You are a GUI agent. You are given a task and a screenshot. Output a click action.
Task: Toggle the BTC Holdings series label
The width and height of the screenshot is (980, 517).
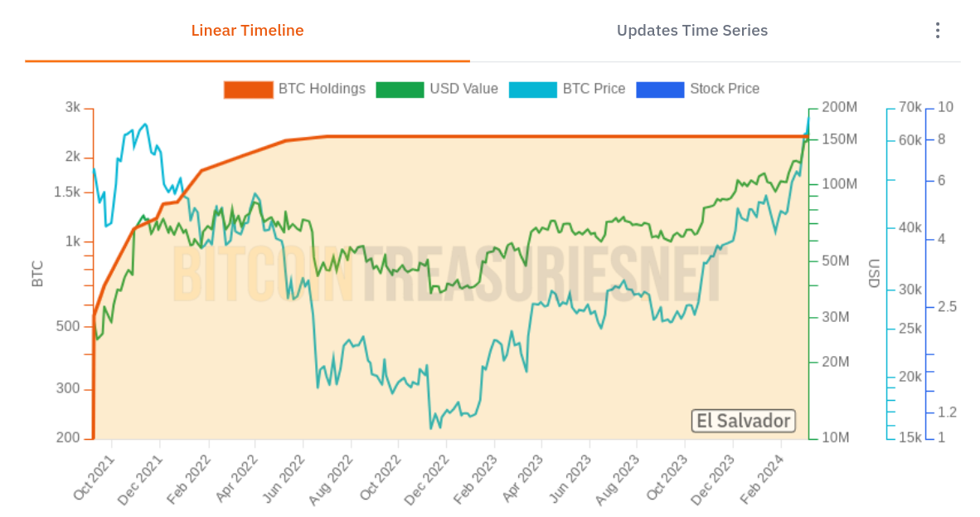tap(322, 89)
